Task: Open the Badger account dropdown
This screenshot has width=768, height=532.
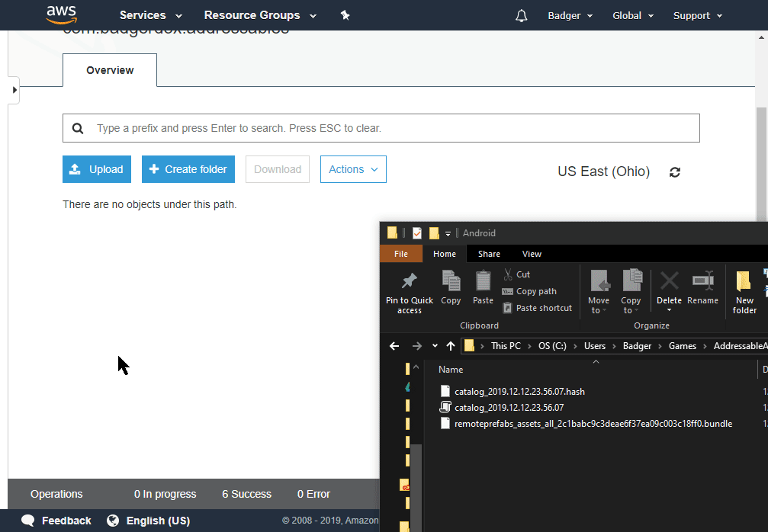Action: click(570, 16)
